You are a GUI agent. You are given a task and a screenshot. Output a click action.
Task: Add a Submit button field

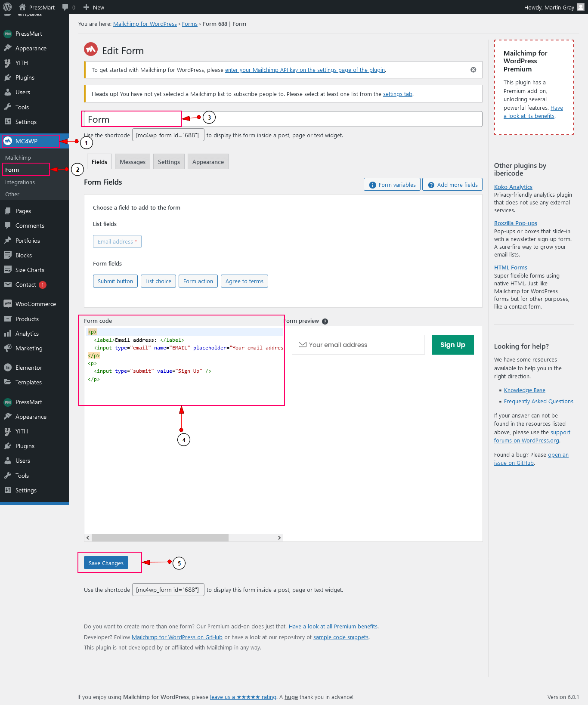coord(115,281)
